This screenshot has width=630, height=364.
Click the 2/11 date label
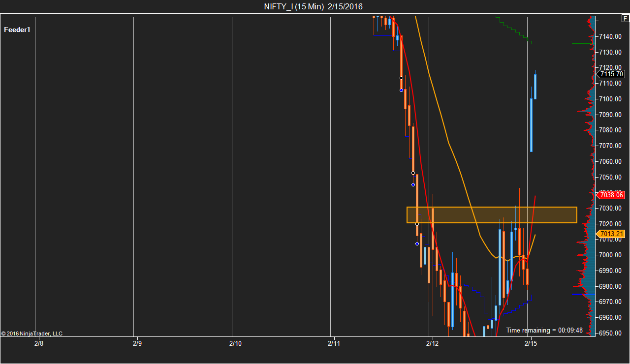334,343
